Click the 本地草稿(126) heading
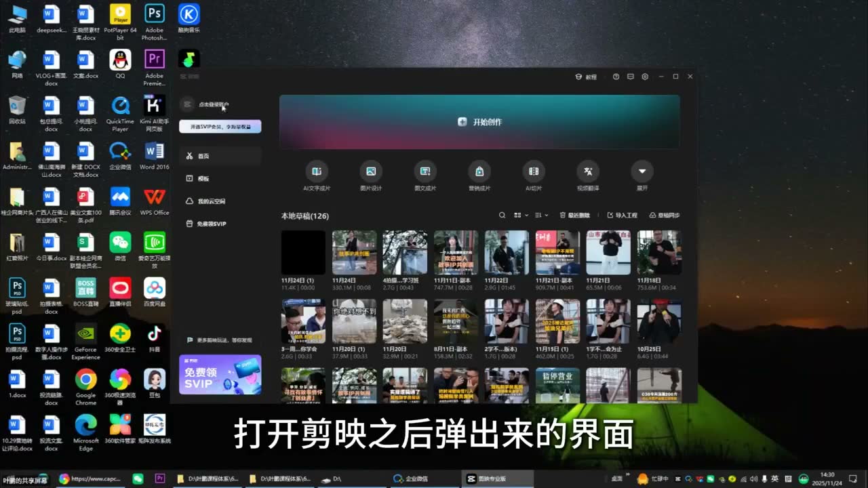Viewport: 868px width, 488px height. coord(305,216)
